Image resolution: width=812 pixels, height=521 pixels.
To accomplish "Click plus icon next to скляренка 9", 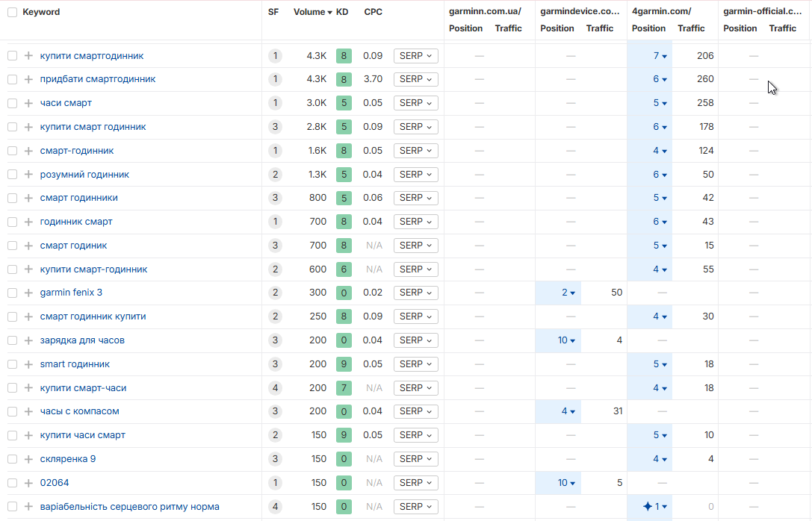I will [28, 459].
